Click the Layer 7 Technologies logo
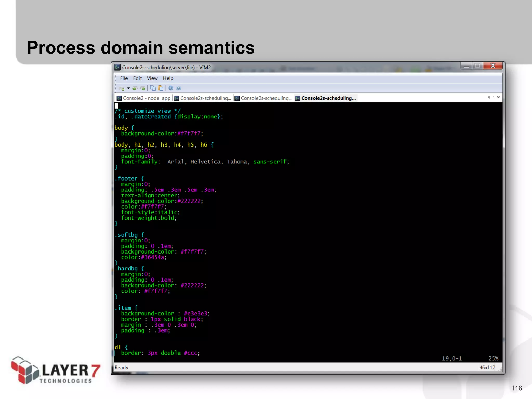Screen dimensions: 532x399 tap(55, 370)
